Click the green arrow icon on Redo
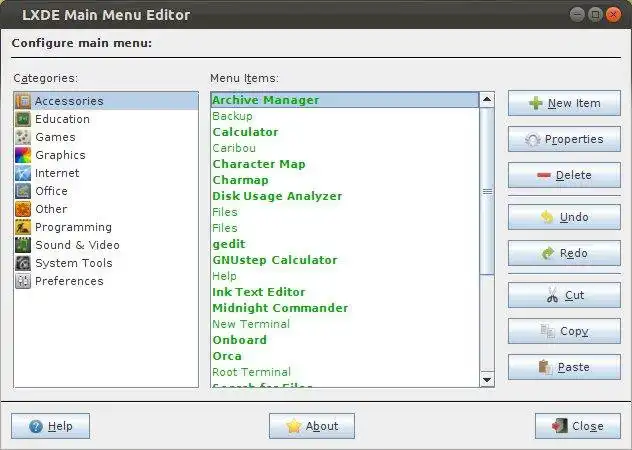This screenshot has width=632, height=450. (x=548, y=253)
